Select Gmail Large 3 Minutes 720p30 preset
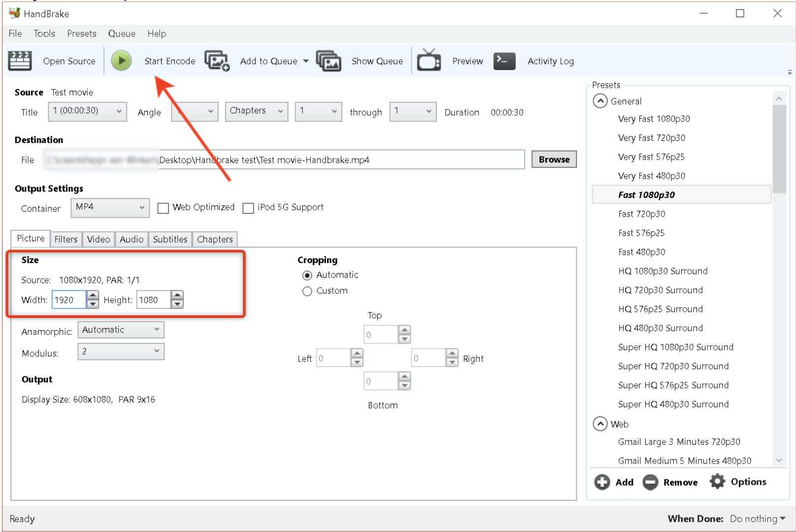This screenshot has height=532, width=796. (x=679, y=442)
